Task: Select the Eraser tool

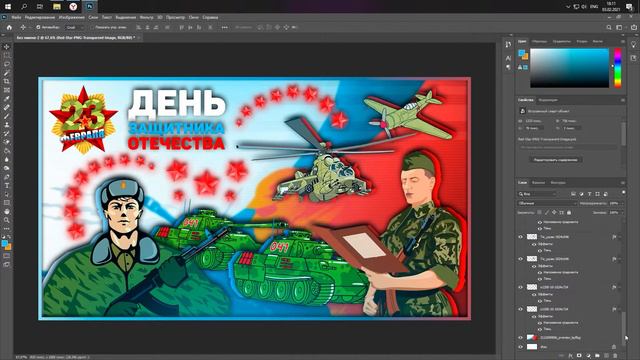Action: [7, 142]
